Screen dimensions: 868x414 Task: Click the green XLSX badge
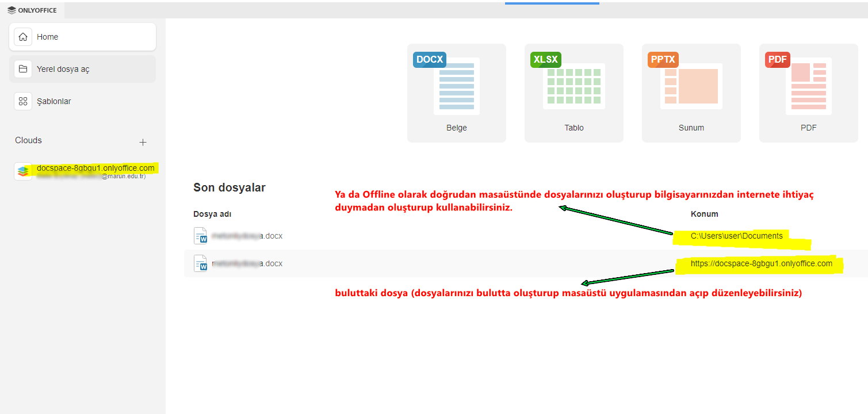pos(545,60)
